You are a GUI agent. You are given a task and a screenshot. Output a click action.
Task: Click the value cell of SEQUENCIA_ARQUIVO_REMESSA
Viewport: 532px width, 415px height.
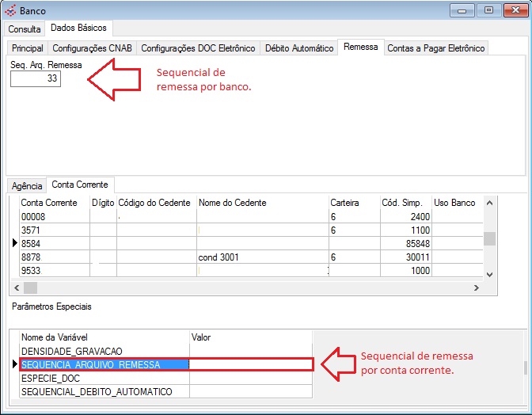pos(252,365)
